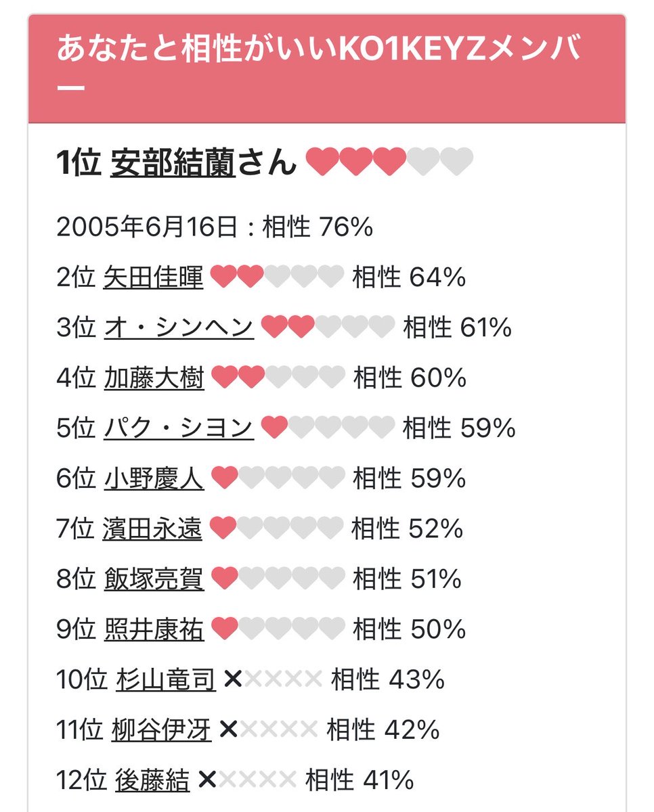The image size is (654, 812).
Task: Click the pink header あなたと相性がいいKO1KEYZメンバー
Action: [326, 68]
